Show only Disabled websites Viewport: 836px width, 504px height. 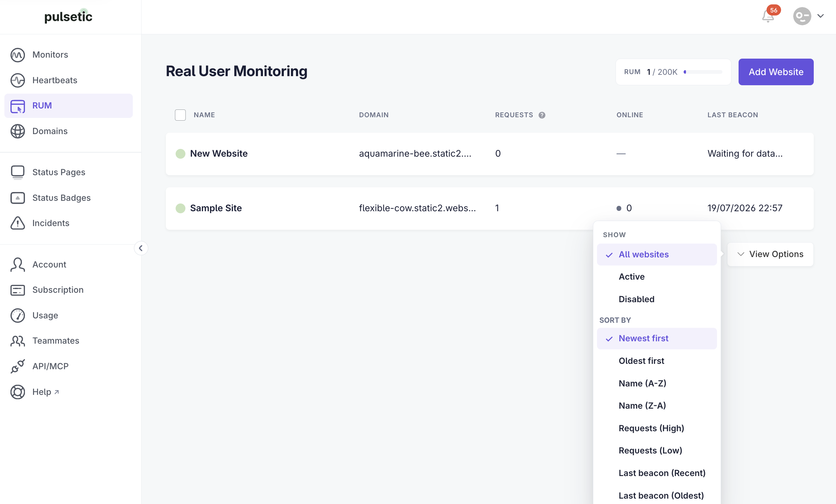[x=657, y=299]
